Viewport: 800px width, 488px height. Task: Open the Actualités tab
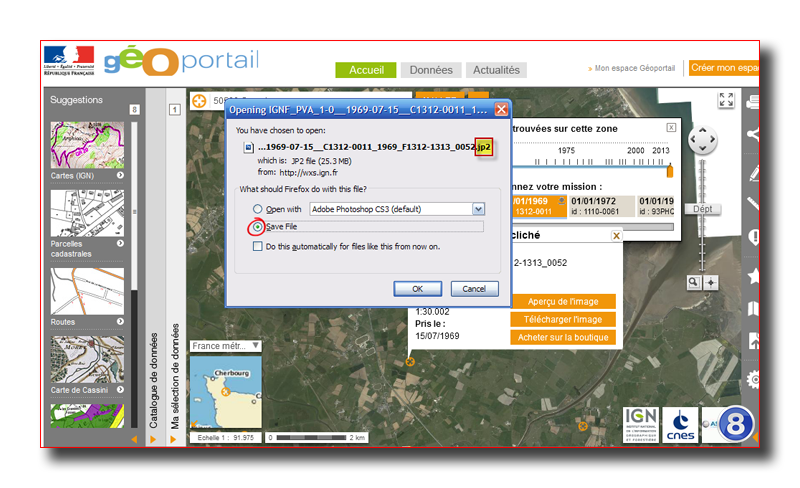click(x=496, y=70)
